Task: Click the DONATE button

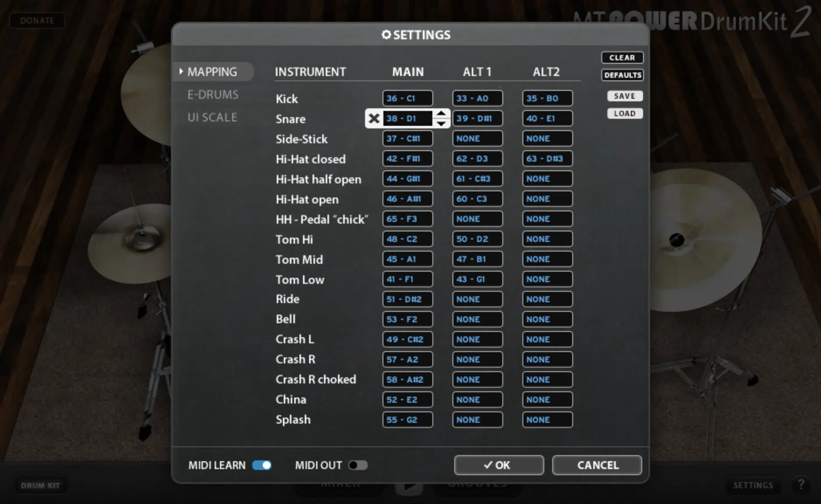Action: (x=37, y=21)
